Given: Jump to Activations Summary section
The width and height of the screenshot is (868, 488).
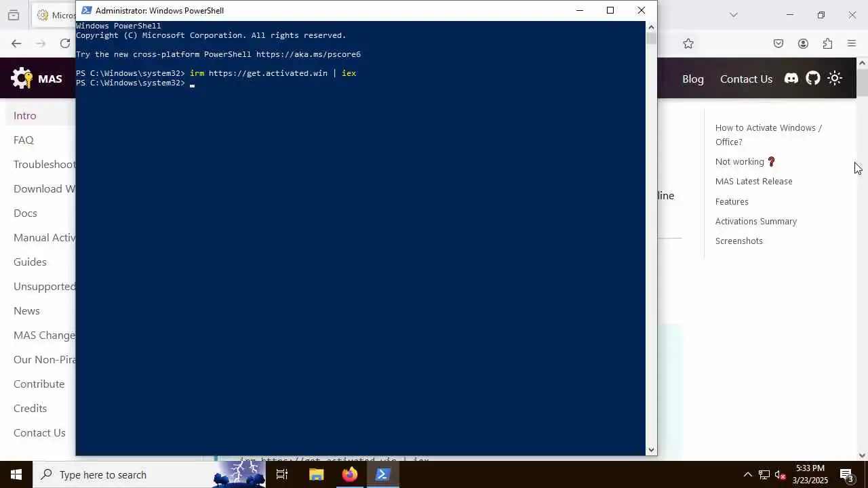Looking at the screenshot, I should pyautogui.click(x=756, y=221).
